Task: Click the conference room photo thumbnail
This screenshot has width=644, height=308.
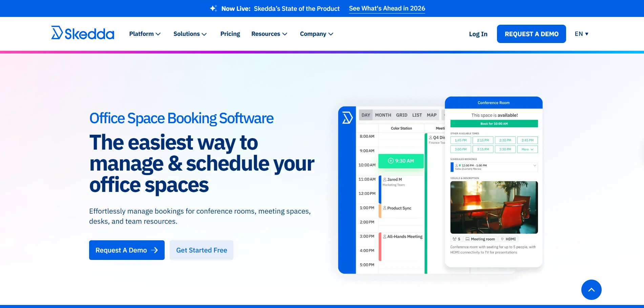Action: (x=494, y=207)
